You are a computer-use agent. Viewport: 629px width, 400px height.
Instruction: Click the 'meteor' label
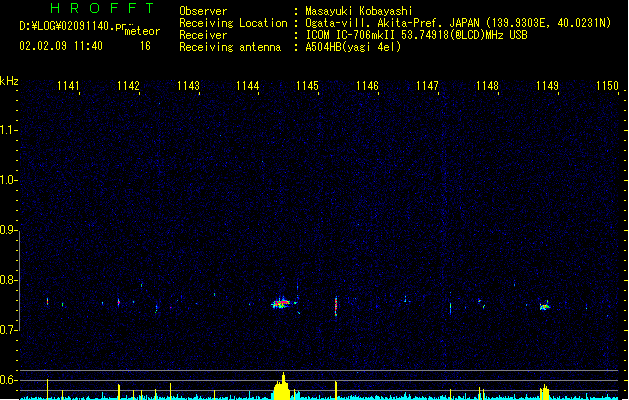(x=142, y=31)
